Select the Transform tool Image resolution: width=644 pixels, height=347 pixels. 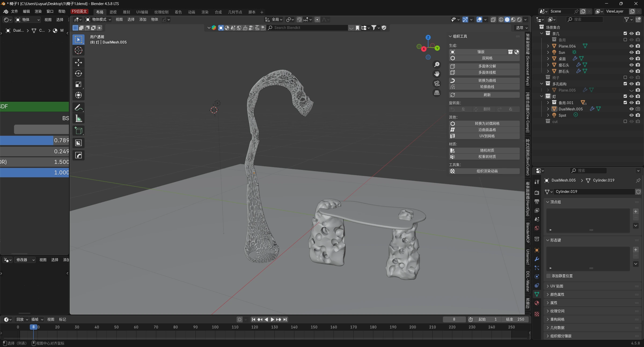pos(78,95)
